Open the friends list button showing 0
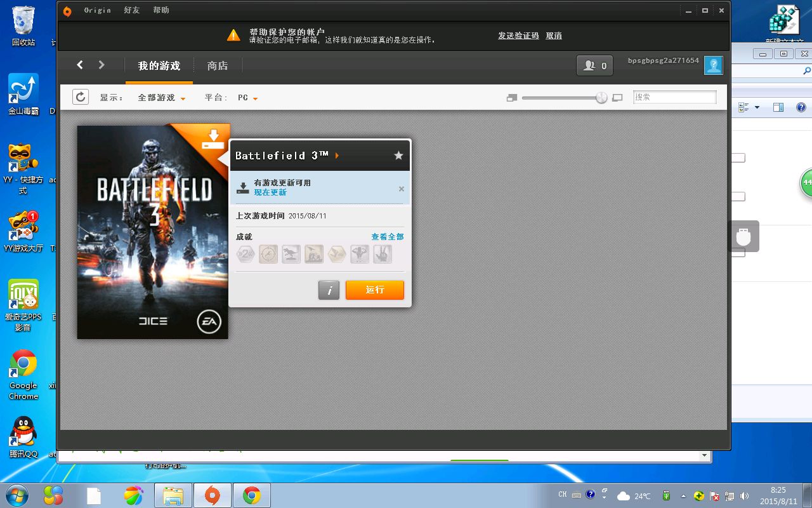Image resolution: width=812 pixels, height=508 pixels. click(594, 65)
